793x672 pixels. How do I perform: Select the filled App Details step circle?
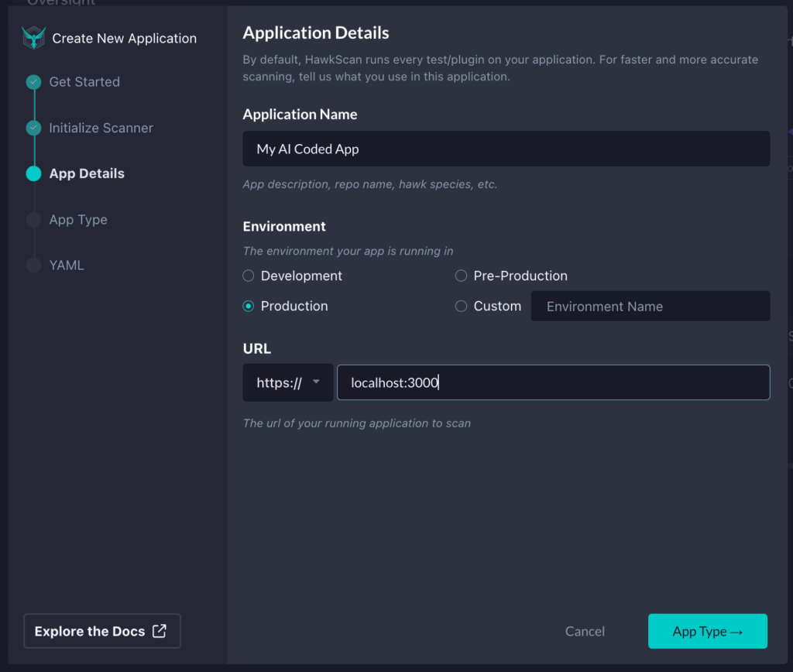tap(33, 173)
